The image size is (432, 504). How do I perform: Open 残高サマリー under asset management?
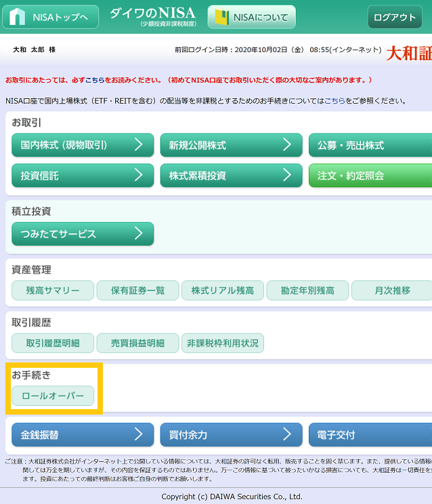coord(53,290)
